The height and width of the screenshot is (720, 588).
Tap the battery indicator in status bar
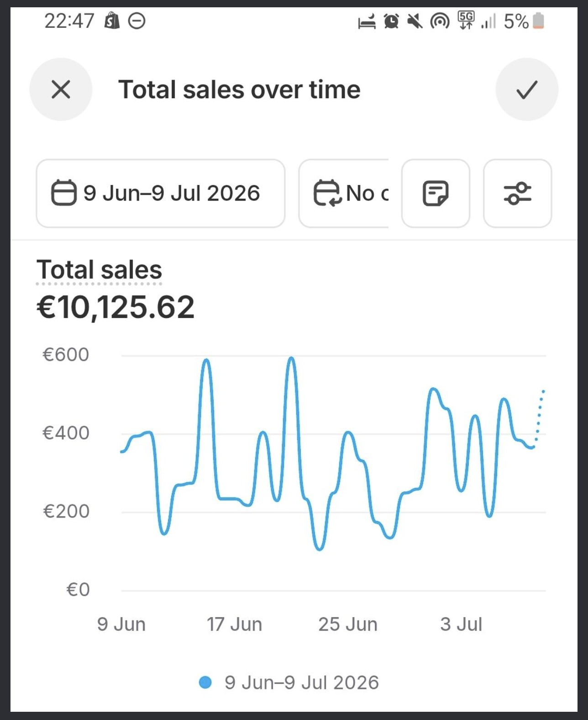tap(539, 21)
